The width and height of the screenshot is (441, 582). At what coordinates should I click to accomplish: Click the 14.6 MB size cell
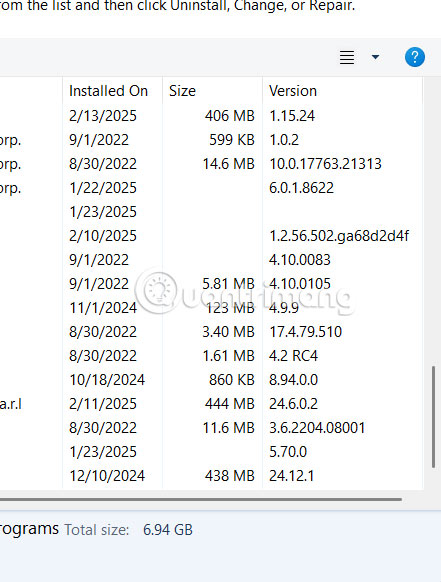coord(228,164)
